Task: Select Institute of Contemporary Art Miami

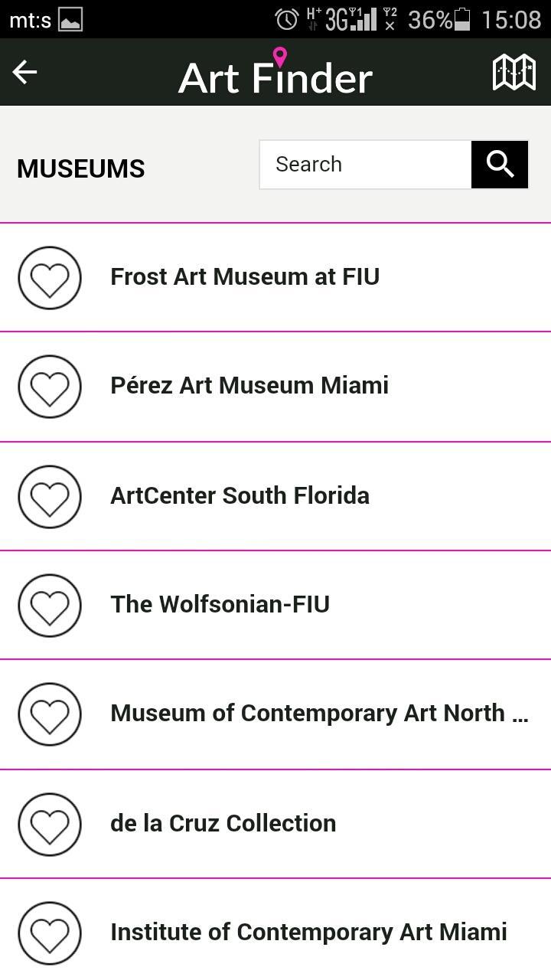Action: [x=275, y=929]
